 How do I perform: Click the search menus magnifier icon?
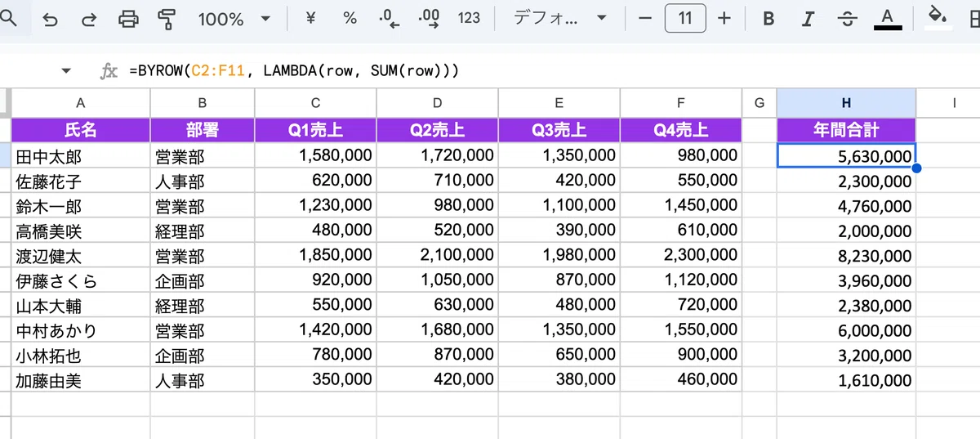click(7, 18)
